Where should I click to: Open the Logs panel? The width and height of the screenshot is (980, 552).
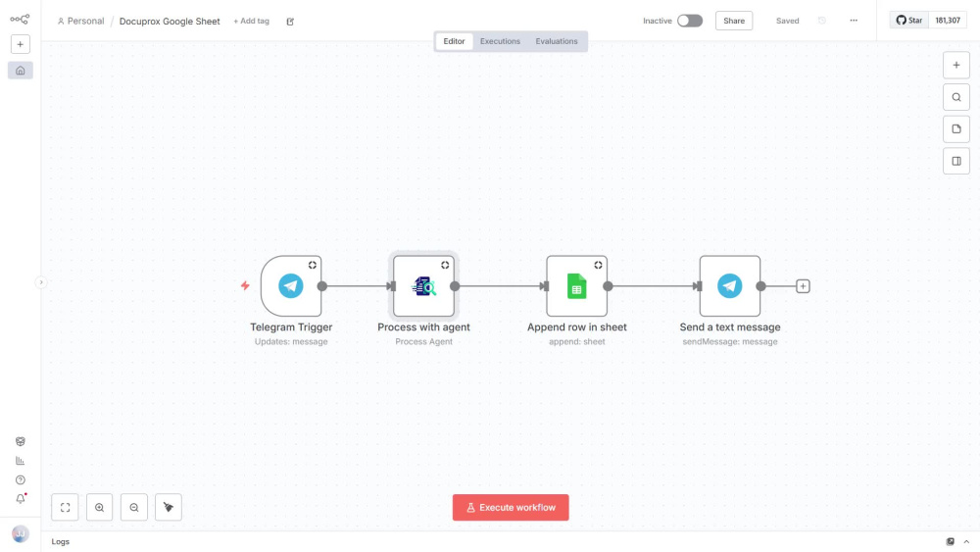61,542
